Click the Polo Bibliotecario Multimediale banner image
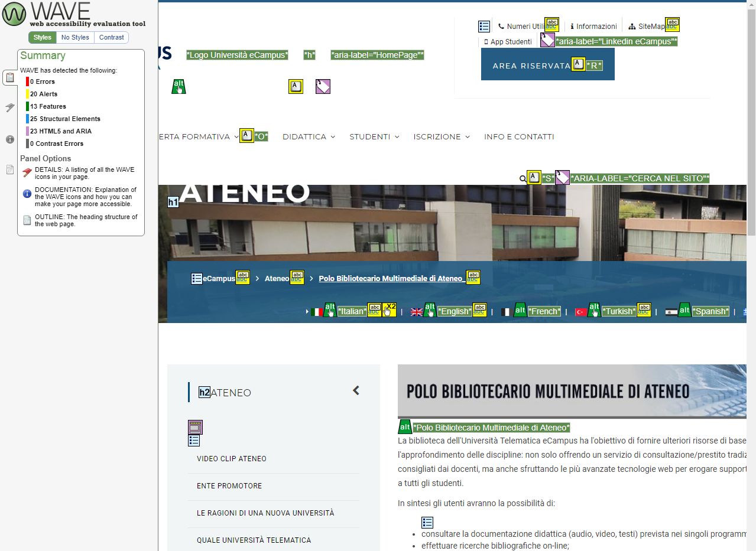Viewport: 756px width, 551px height. (x=572, y=391)
